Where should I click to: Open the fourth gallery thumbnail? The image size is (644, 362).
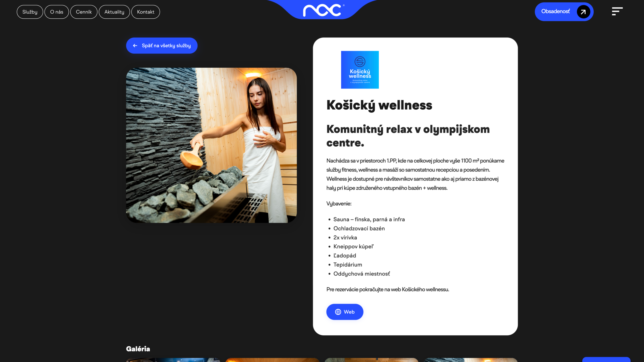(x=470, y=360)
